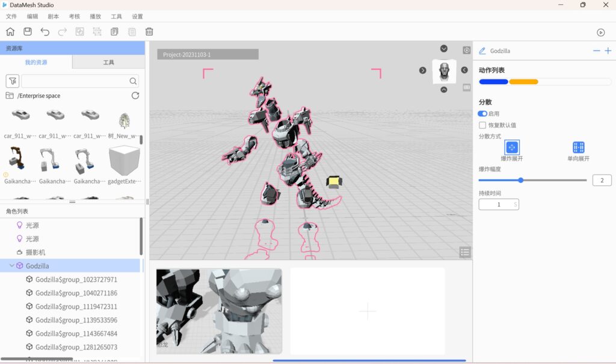Image resolution: width=616 pixels, height=364 pixels.
Task: Refresh the Enterprise space resource list
Action: tap(135, 96)
